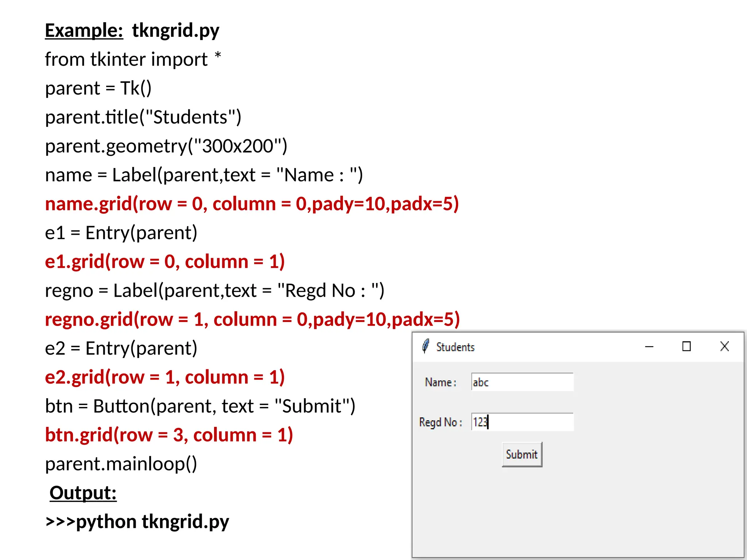The width and height of the screenshot is (747, 560).
Task: Maximize the Students window
Action: tap(686, 346)
